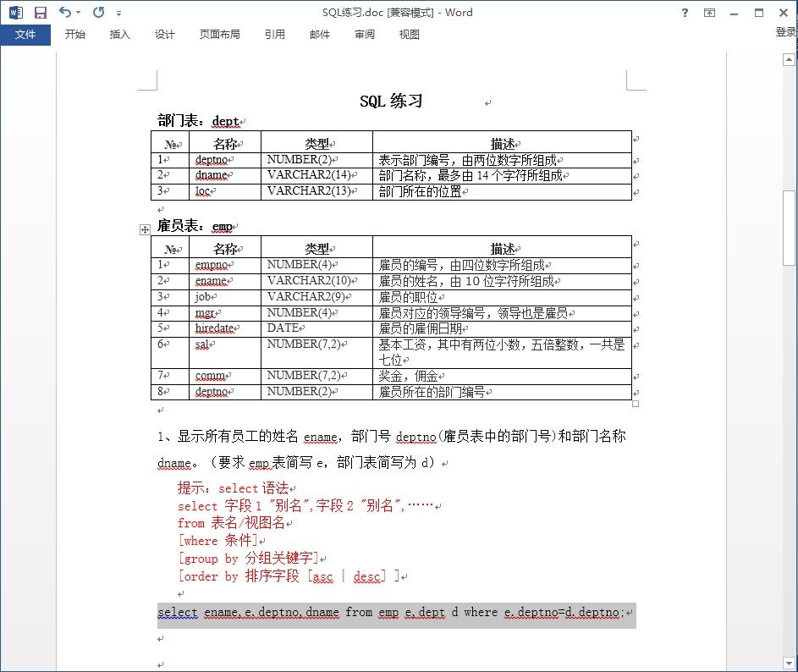This screenshot has height=672, width=798.
Task: Click the dept table header 描述
Action: pos(503,144)
